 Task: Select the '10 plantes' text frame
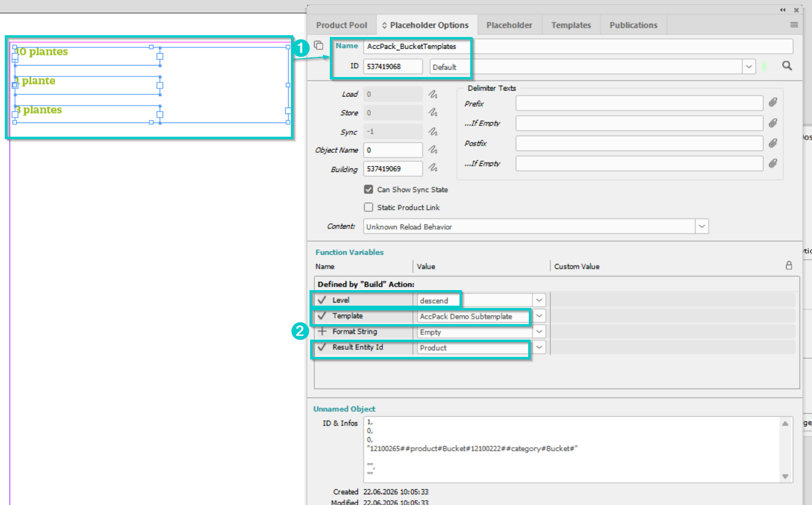tap(87, 56)
